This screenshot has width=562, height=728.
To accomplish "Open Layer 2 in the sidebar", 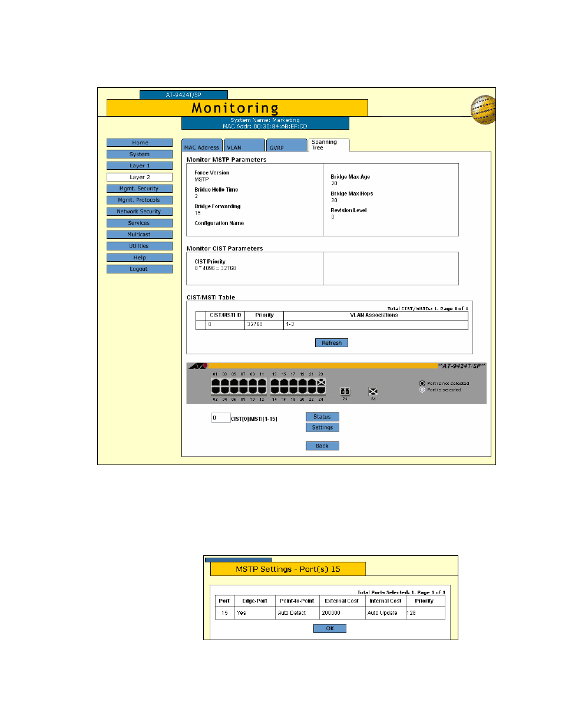I will pyautogui.click(x=140, y=177).
